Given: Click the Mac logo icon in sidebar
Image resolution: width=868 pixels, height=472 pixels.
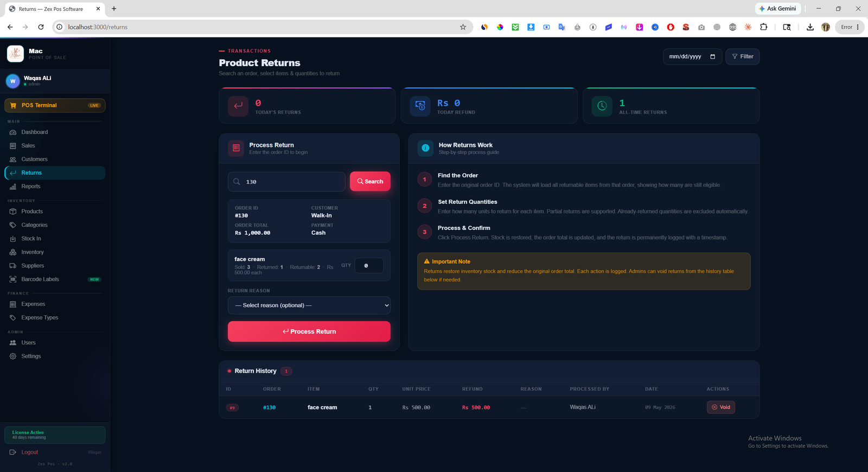Looking at the screenshot, I should tap(15, 54).
